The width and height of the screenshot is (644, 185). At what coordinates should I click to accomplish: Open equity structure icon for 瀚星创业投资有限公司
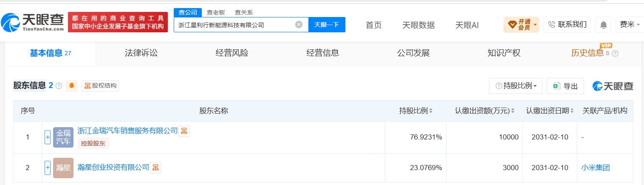(x=155, y=168)
